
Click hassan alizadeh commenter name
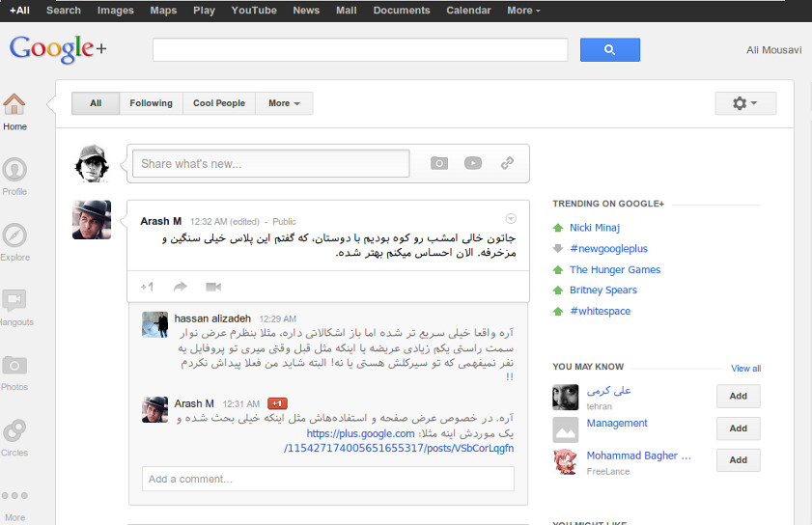[212, 318]
